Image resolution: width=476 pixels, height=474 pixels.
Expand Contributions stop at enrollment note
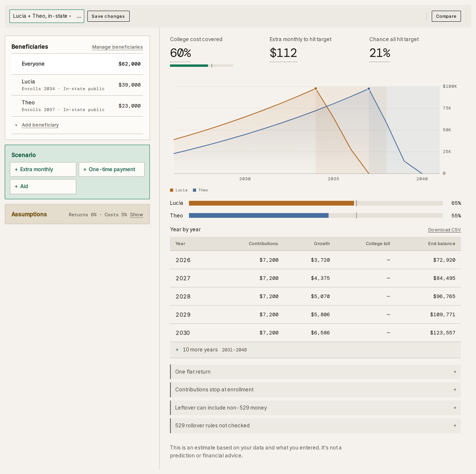[315, 390]
